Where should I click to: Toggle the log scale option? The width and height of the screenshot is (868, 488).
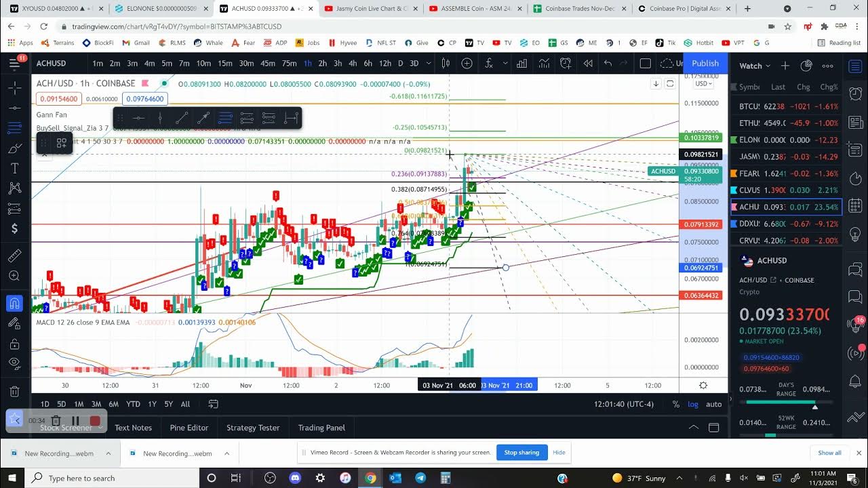pyautogui.click(x=692, y=404)
